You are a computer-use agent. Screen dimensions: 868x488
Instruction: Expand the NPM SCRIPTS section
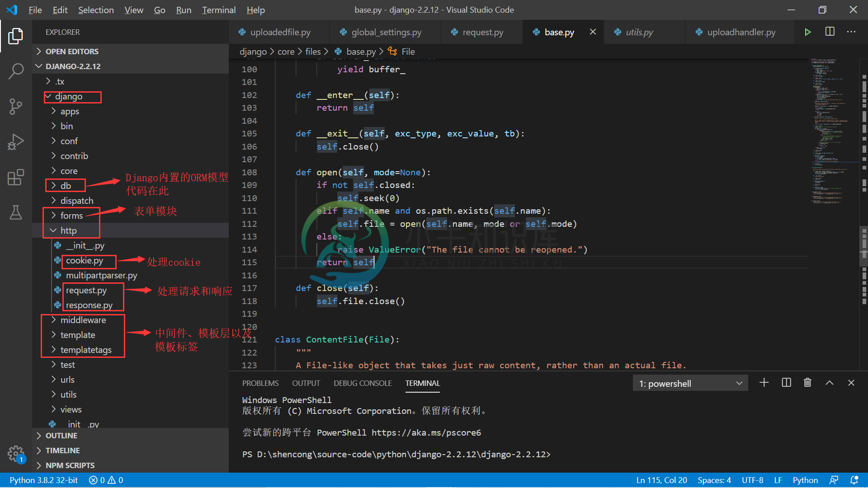click(130, 465)
